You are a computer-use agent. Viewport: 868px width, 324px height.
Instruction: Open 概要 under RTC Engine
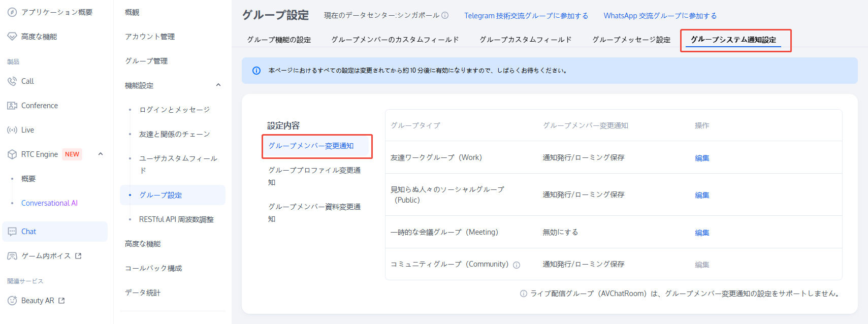pyautogui.click(x=28, y=179)
